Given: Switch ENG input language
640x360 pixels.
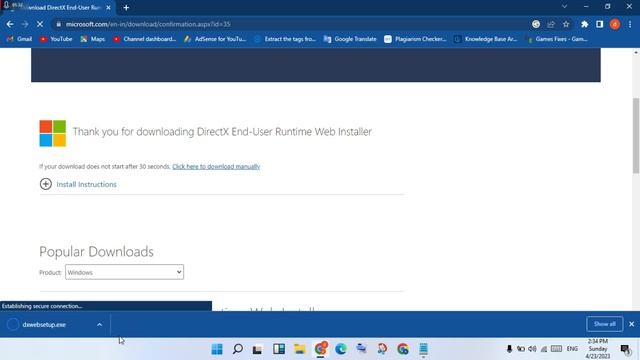Looking at the screenshot, I should [x=572, y=349].
